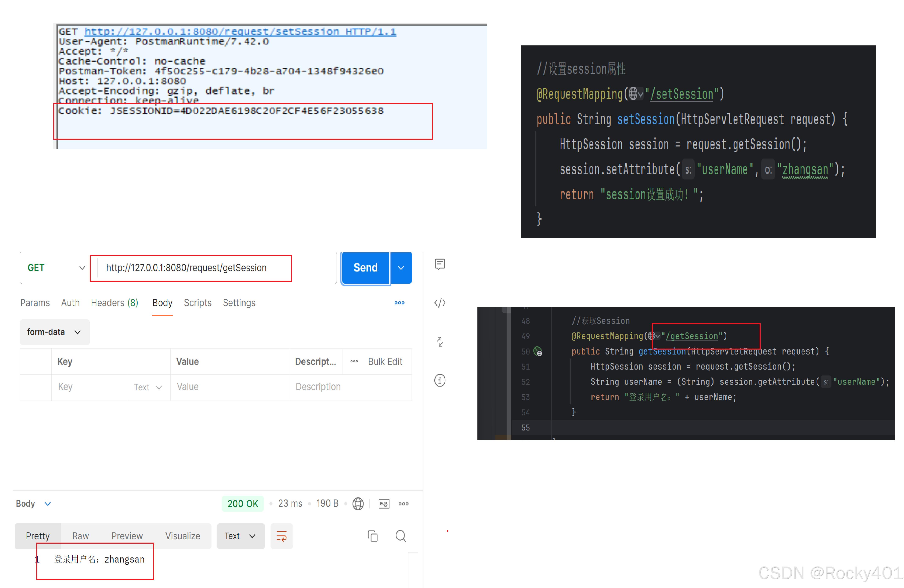
Task: Switch to the Raw response view tab
Action: (80, 536)
